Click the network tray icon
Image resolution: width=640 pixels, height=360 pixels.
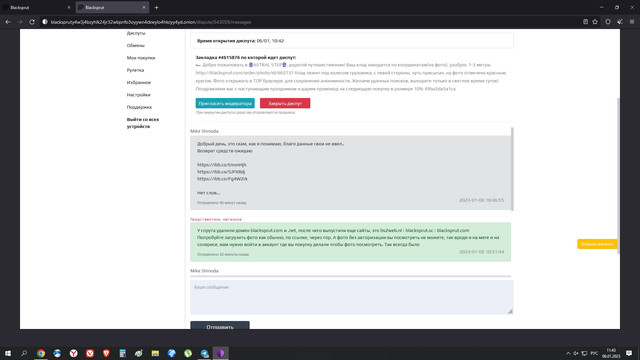[x=584, y=353]
